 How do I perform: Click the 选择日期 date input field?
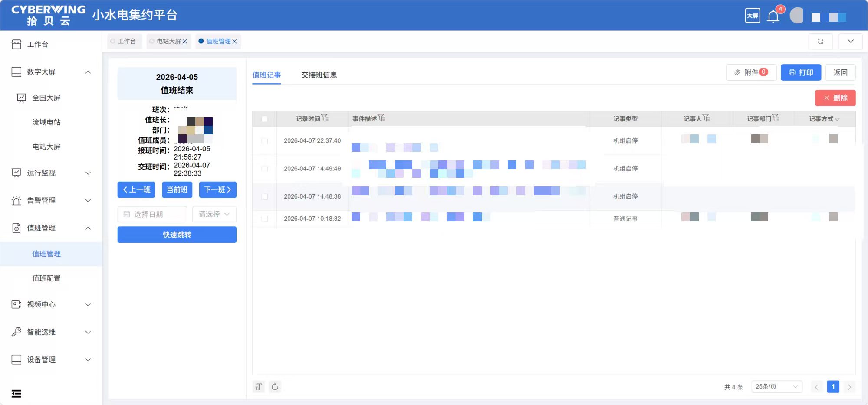pos(152,214)
